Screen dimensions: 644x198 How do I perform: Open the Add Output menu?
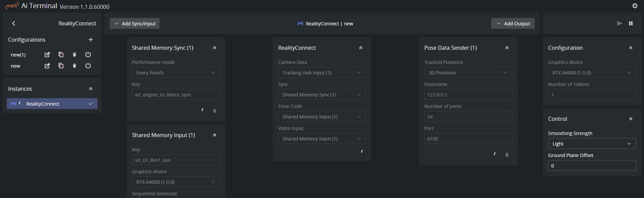click(x=513, y=23)
